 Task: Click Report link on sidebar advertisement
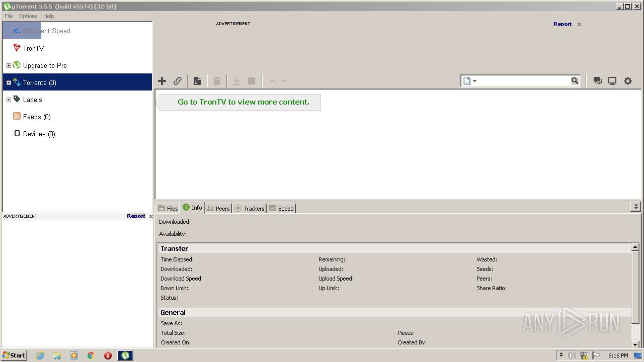tap(136, 216)
